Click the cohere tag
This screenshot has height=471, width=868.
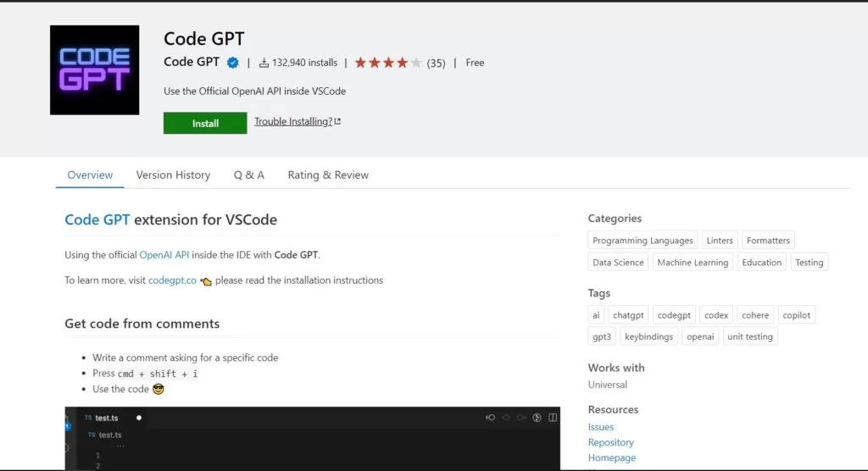pyautogui.click(x=755, y=315)
